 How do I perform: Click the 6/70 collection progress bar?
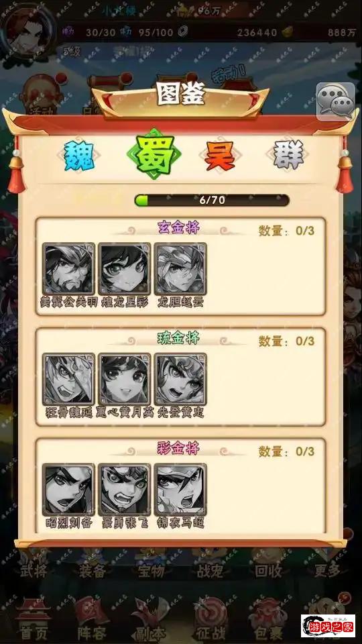(x=212, y=201)
